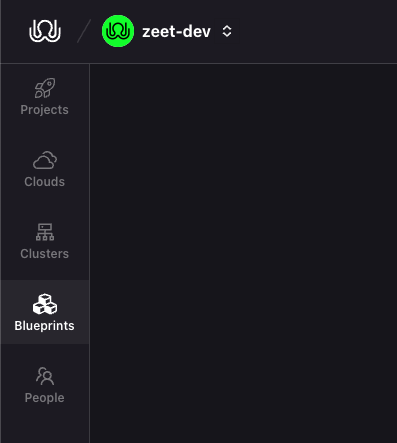Click the highlighted Blueprints label
Viewport: 397px width, 443px height.
pyautogui.click(x=45, y=326)
